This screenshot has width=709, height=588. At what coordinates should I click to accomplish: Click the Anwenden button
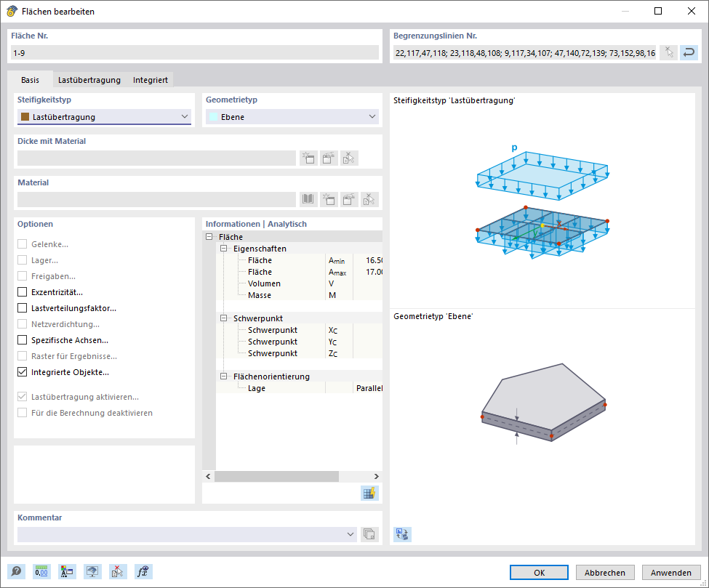point(671,573)
